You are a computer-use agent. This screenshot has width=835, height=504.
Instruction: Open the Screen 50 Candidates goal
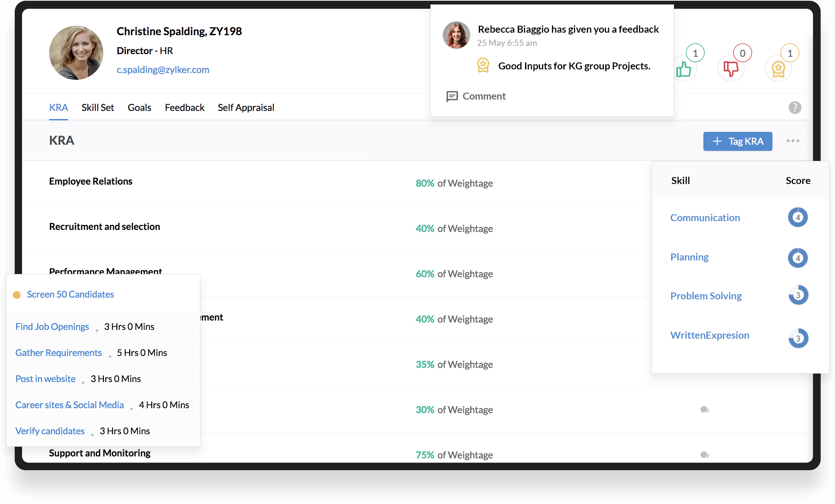70,295
